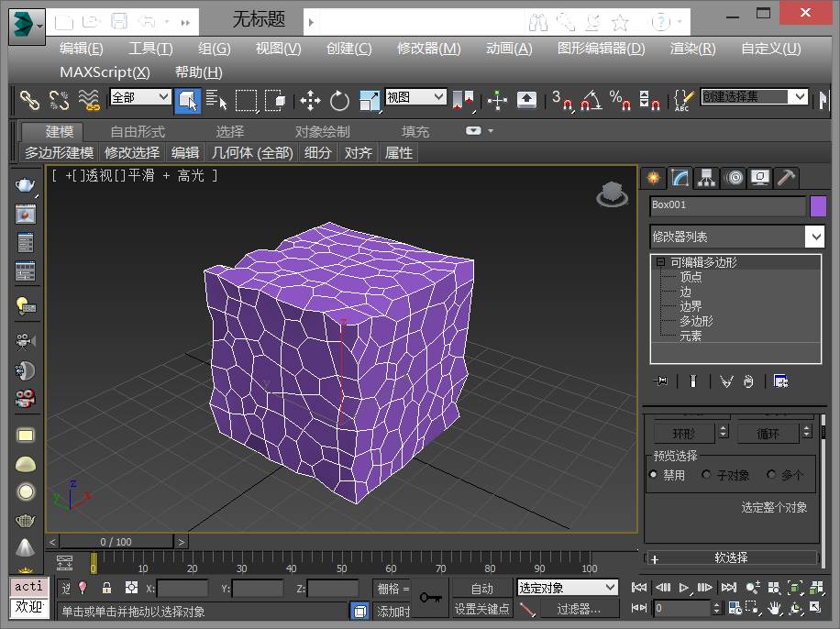Switch to the Modify panel tab
This screenshot has width=840, height=629.
click(680, 178)
